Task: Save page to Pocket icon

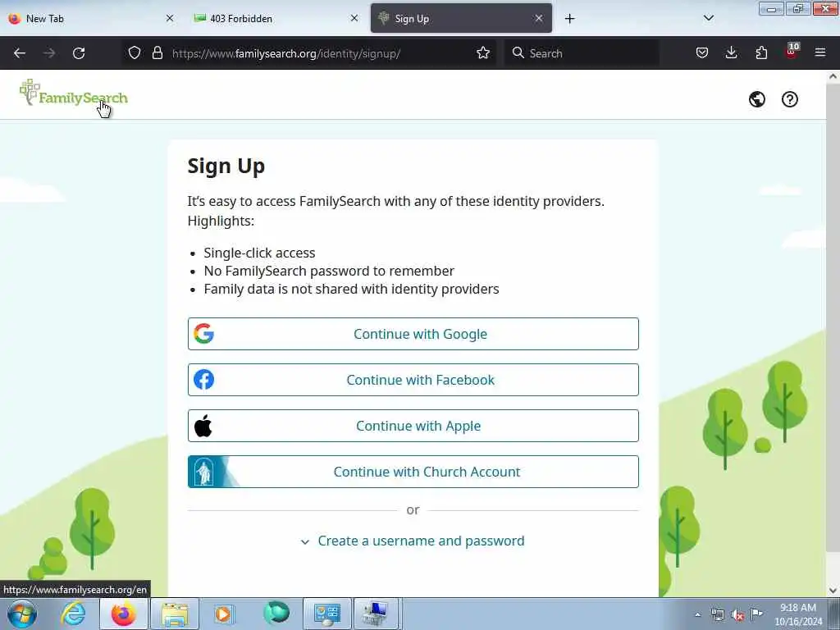Action: point(702,52)
